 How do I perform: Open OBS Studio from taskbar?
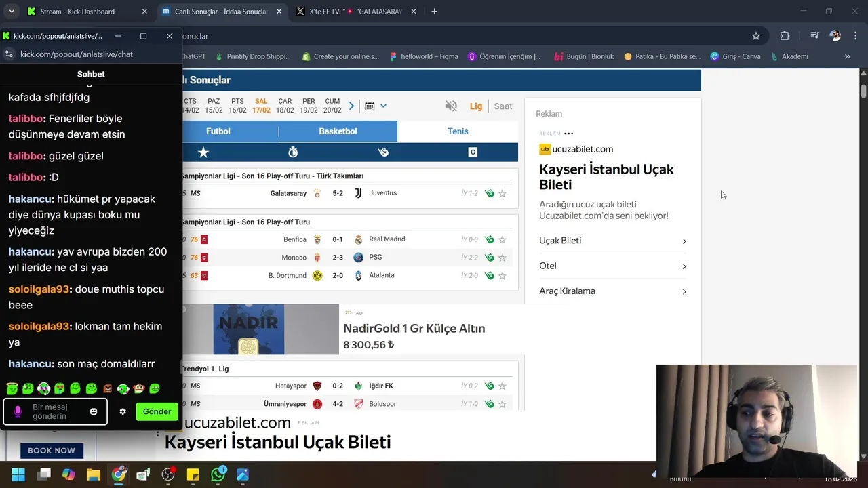(168, 474)
